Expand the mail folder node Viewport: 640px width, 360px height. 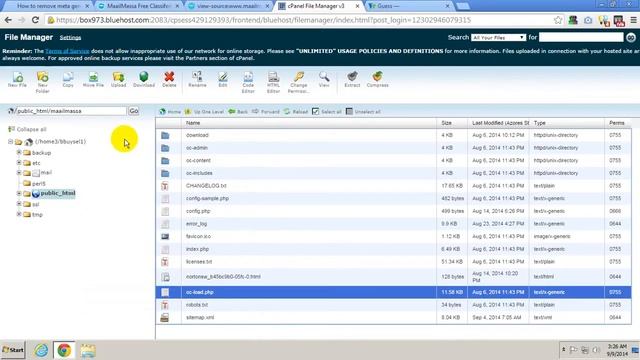[19, 172]
